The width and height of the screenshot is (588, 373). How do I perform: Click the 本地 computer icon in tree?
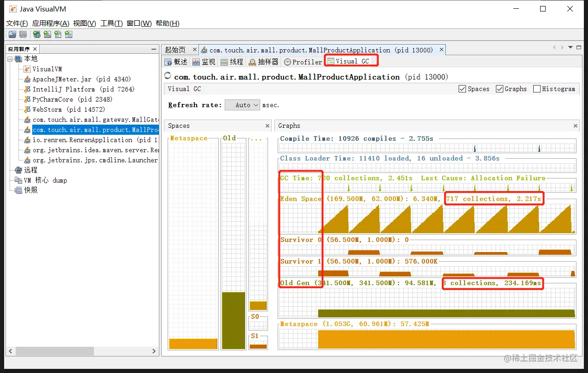pyautogui.click(x=18, y=59)
